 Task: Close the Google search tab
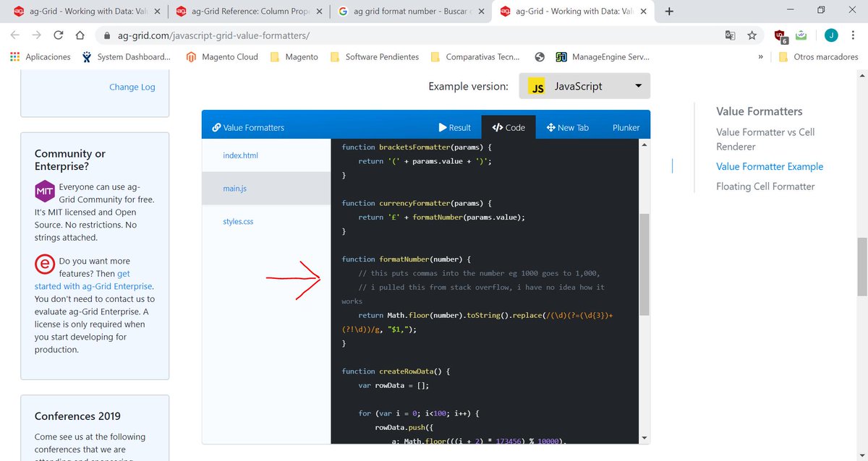click(x=480, y=11)
